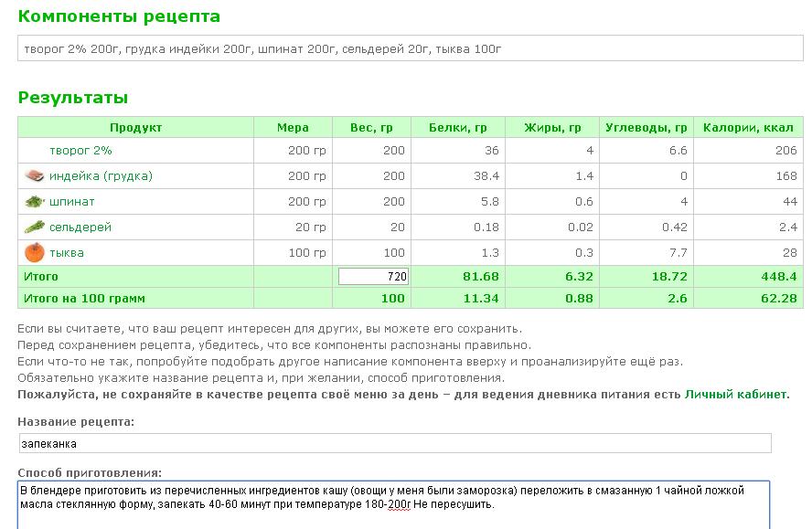812x529 pixels.
Task: Click the Калории, ккал column header
Action: pyautogui.click(x=748, y=127)
